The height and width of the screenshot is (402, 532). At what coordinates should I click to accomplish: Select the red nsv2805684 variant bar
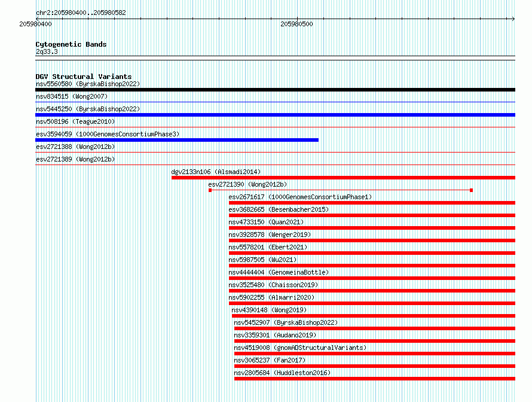[375, 379]
